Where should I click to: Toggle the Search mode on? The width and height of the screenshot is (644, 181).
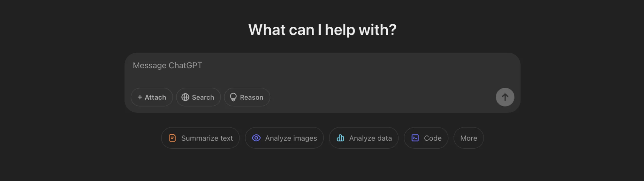(198, 97)
